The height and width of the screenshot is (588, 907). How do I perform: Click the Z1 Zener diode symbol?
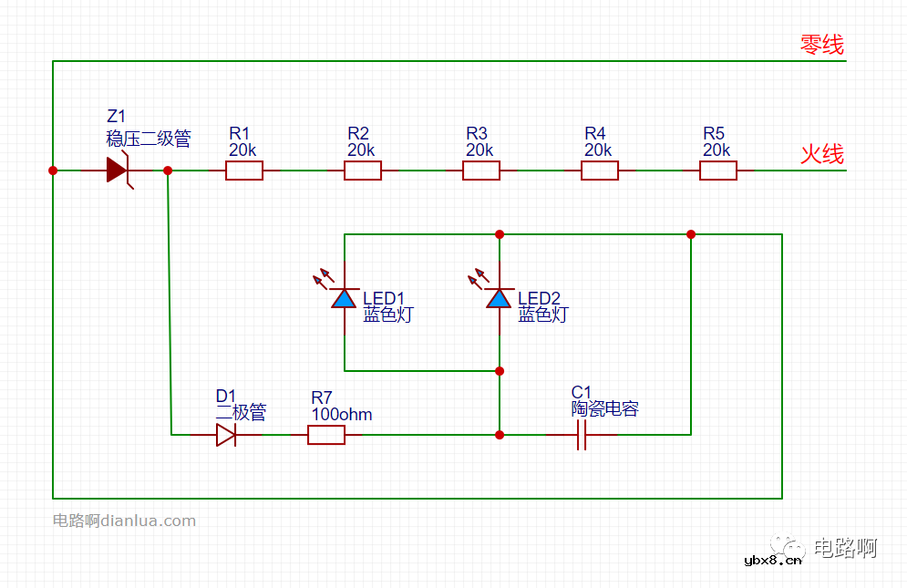pos(117,170)
